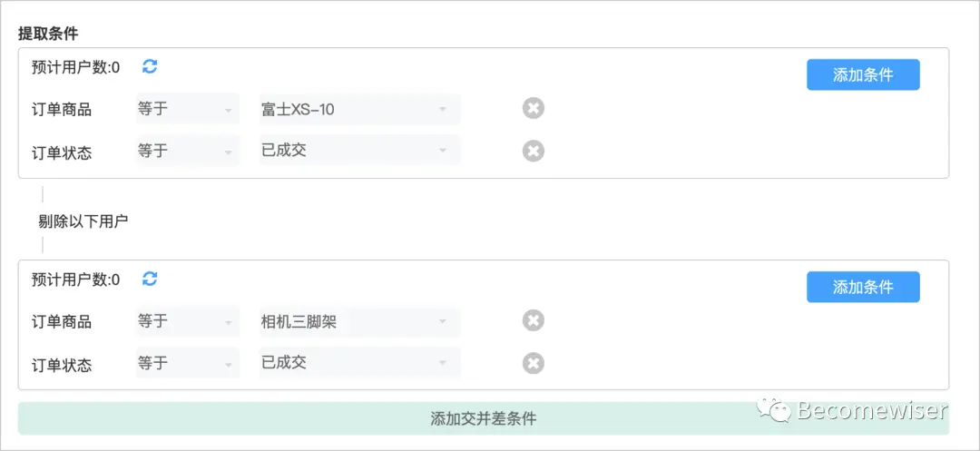Expand 等于 operator for 相机三脚架 row
This screenshot has width=980, height=451.
(187, 321)
